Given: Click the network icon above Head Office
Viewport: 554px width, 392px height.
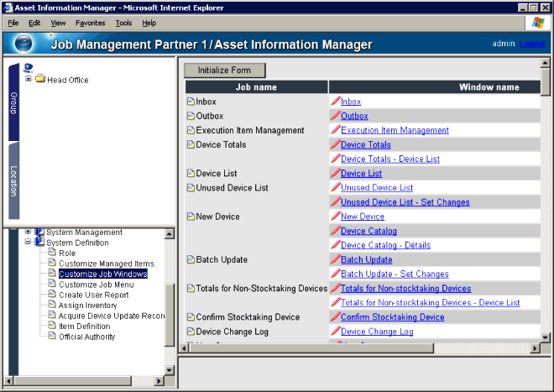Looking at the screenshot, I should click(29, 68).
